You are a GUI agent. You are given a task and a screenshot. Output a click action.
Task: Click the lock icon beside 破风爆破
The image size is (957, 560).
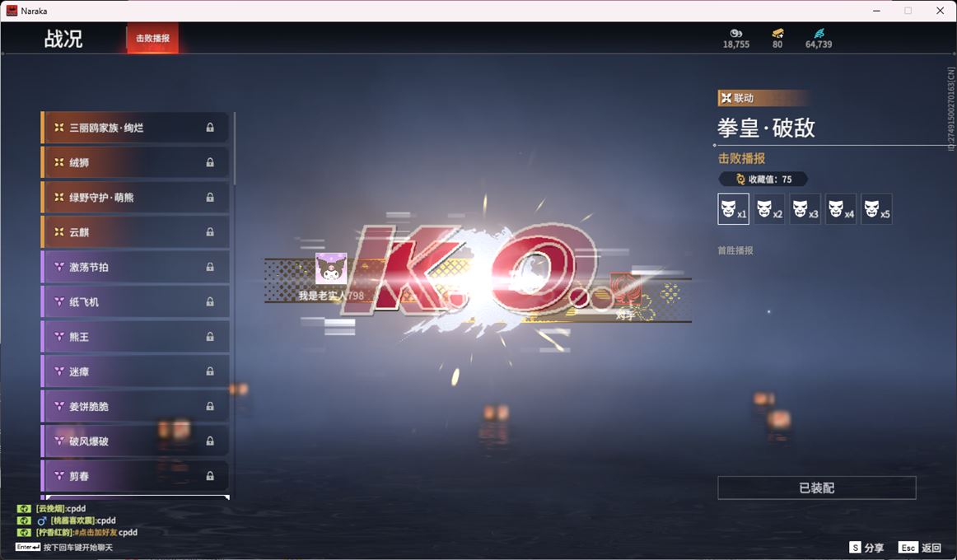pos(210,441)
